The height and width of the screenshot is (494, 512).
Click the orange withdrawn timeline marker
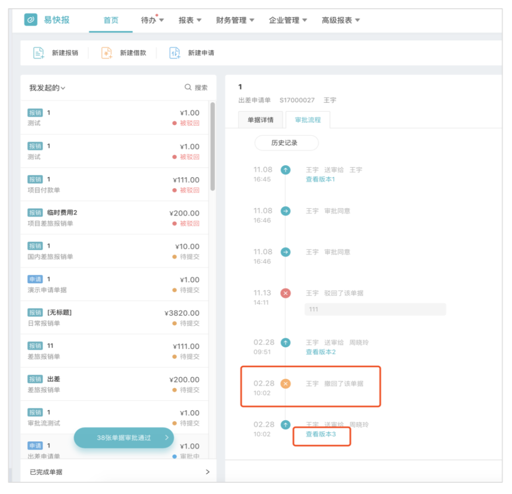285,384
